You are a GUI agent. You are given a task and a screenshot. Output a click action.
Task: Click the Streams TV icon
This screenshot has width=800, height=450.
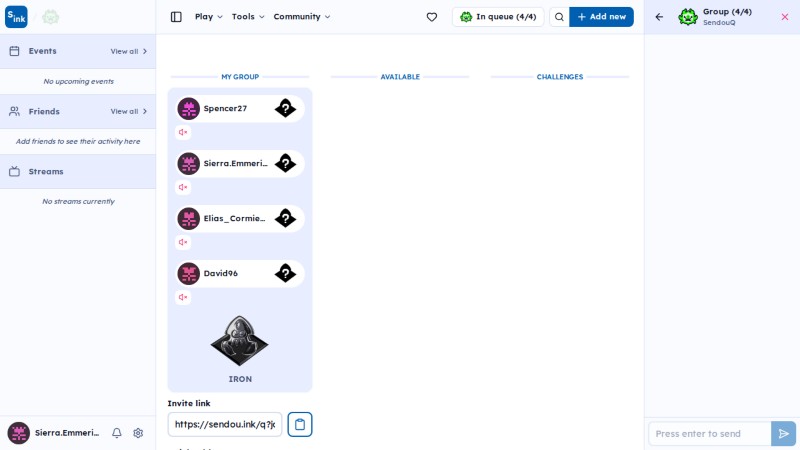[14, 171]
